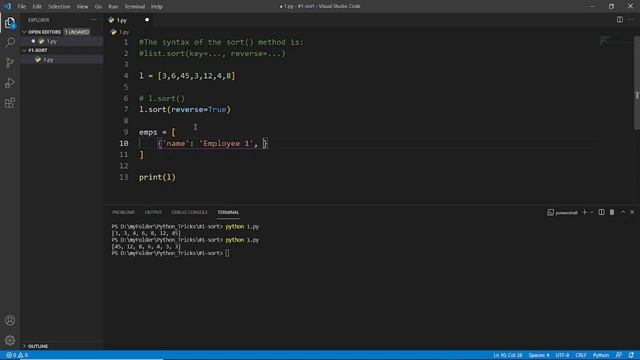Click the unsaved dot on the 1.py tab

pos(147,20)
